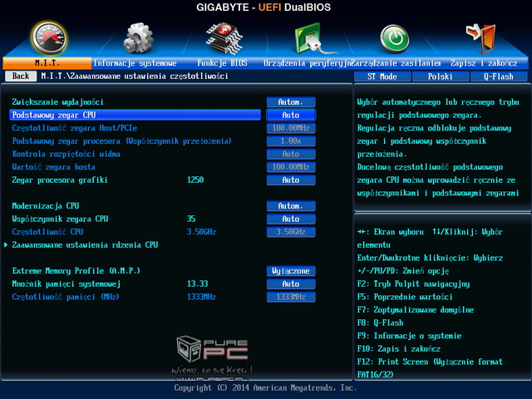
Task: Open Zegar procesora grafiki Auto dropdown
Action: coord(291,180)
